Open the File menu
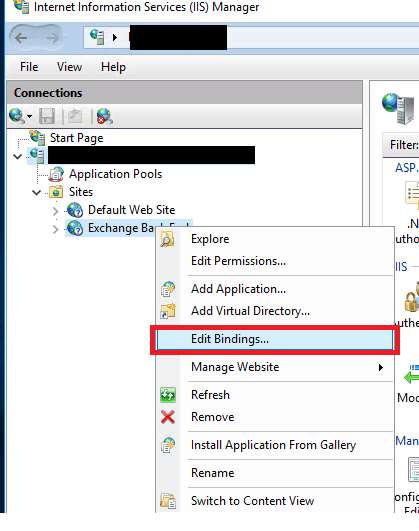 tap(29, 67)
